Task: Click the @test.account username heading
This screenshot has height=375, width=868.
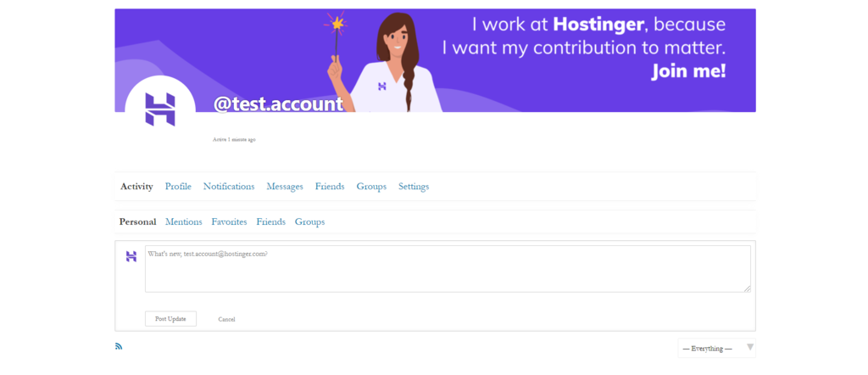Action: tap(278, 104)
